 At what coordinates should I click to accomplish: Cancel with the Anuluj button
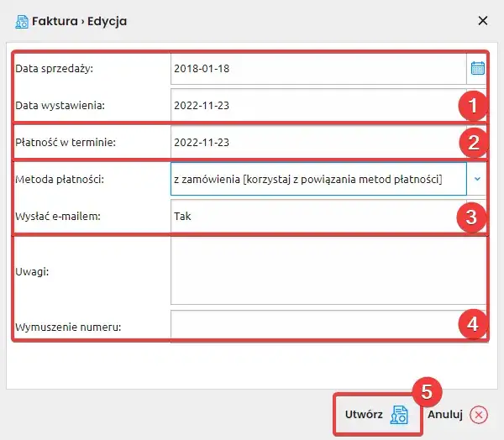pyautogui.click(x=458, y=414)
